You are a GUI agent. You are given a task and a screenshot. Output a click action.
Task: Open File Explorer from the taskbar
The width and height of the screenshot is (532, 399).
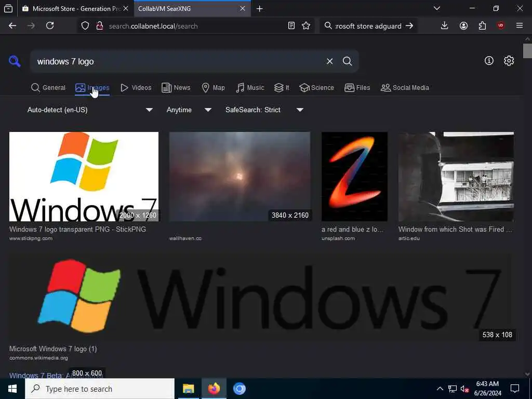tap(188, 389)
